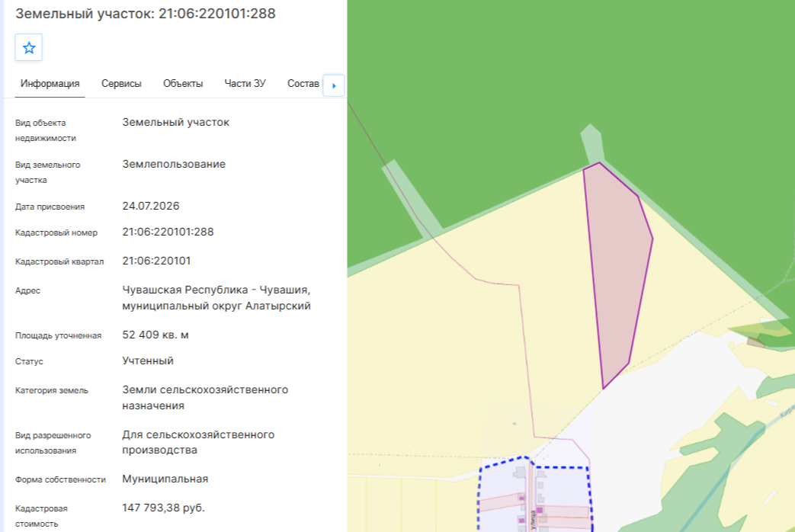
Task: Click the 'Вид объекта недвижимости' field label
Action: click(x=46, y=130)
